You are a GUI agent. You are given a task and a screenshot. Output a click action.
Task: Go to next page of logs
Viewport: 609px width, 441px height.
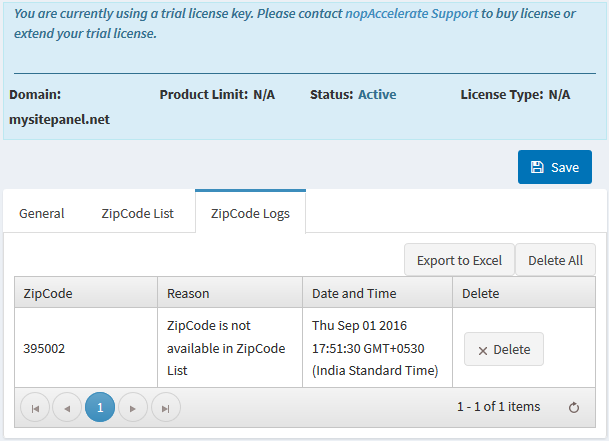pyautogui.click(x=133, y=407)
